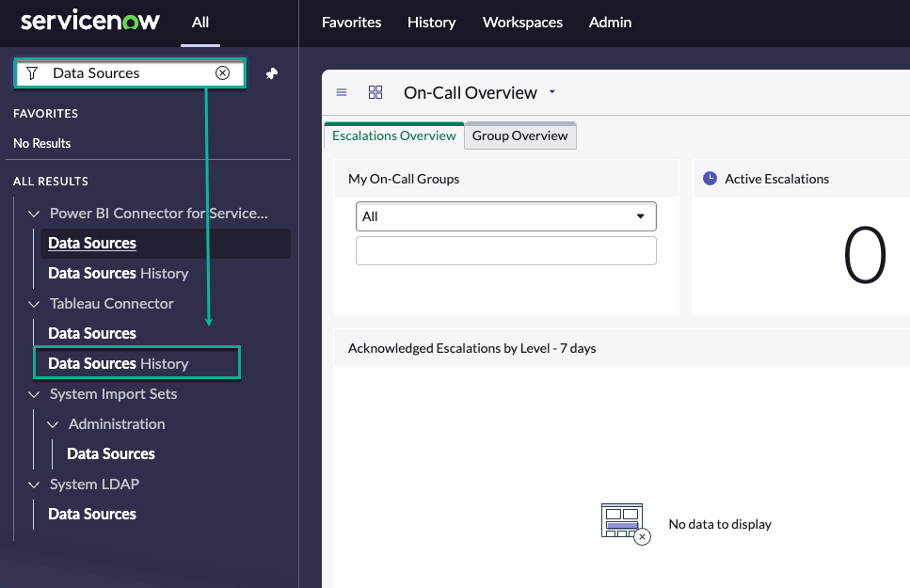Open the History menu in top bar

tap(431, 22)
